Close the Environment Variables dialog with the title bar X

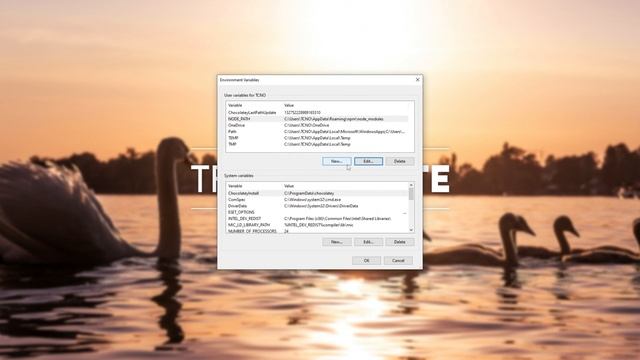tap(418, 80)
